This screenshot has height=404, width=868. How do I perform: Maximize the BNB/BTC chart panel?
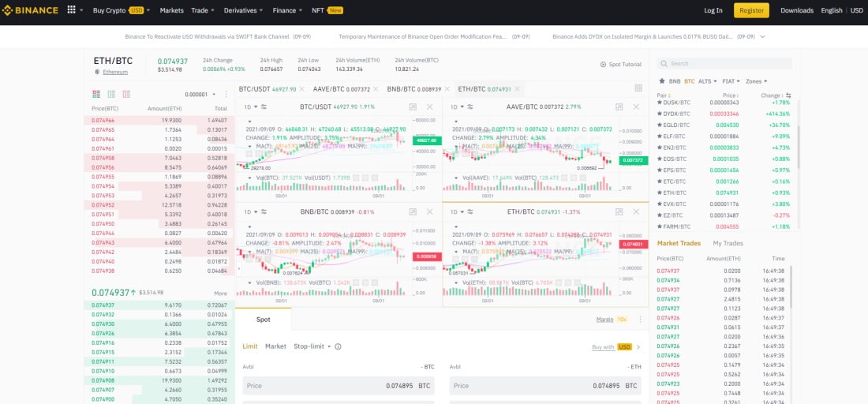point(413,211)
